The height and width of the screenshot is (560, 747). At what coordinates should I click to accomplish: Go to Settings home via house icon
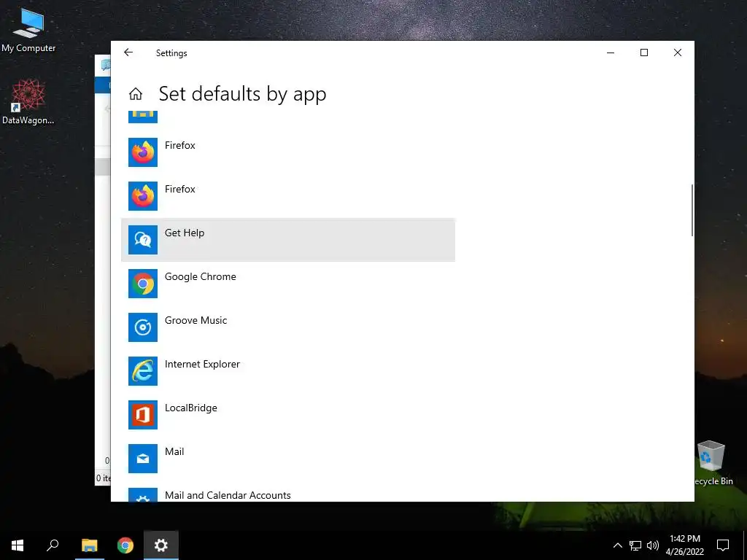136,94
